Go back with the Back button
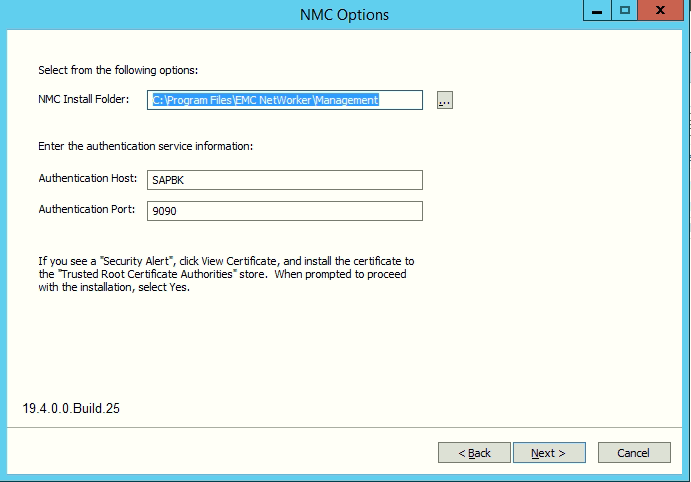The width and height of the screenshot is (691, 482). pyautogui.click(x=474, y=453)
